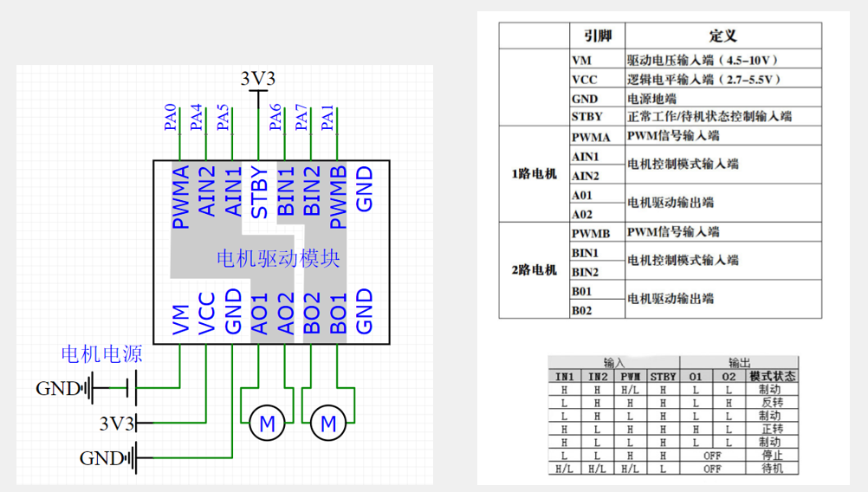Select the 2路电机 row group cell
This screenshot has height=492, width=868.
[534, 270]
